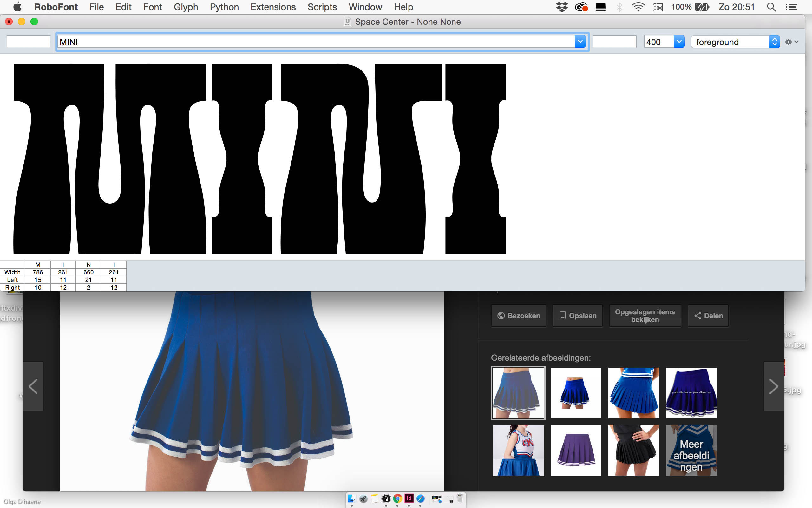
Task: Click the Width value 786 for M
Action: [x=38, y=272]
